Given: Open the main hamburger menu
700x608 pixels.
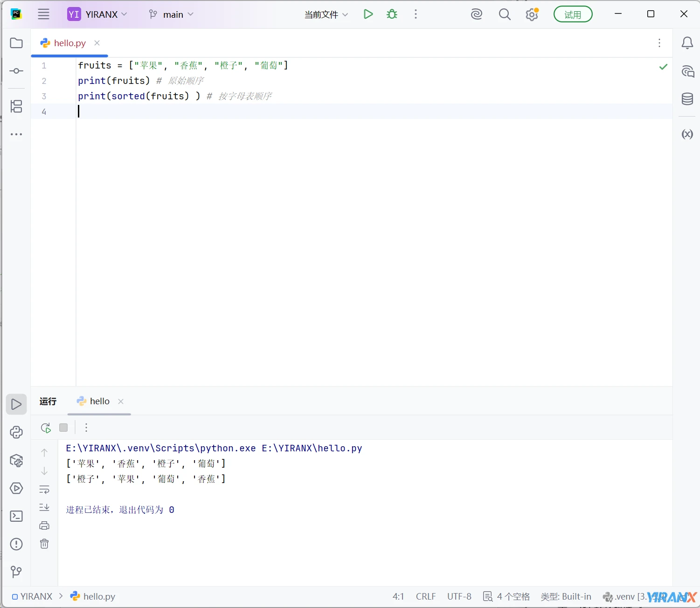Looking at the screenshot, I should pos(43,14).
